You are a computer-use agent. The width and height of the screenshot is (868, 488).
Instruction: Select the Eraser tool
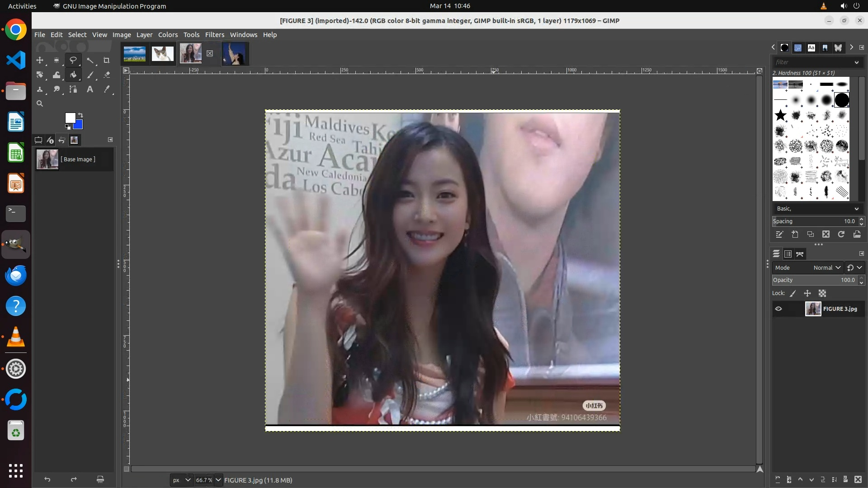(107, 75)
